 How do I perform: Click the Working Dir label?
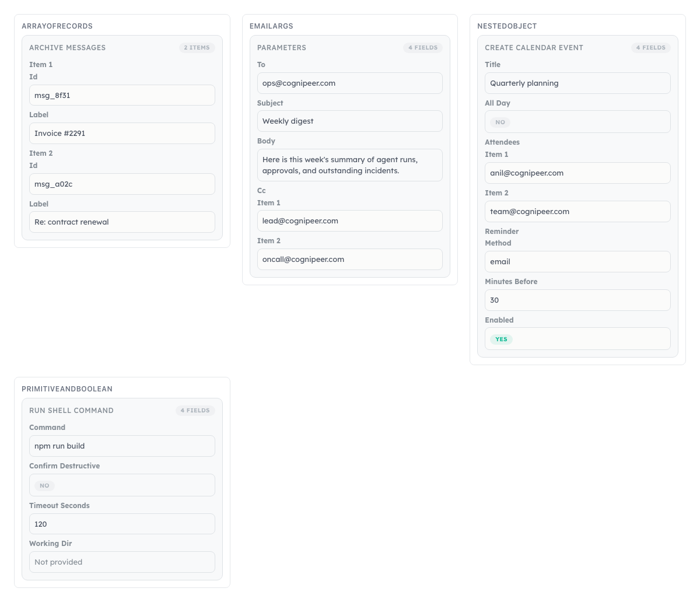tap(51, 543)
